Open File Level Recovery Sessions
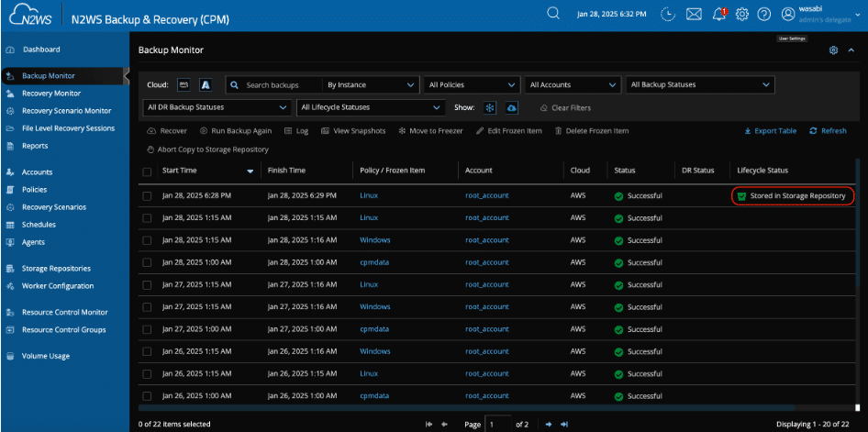Viewport: 868px width, 432px height. tap(68, 128)
